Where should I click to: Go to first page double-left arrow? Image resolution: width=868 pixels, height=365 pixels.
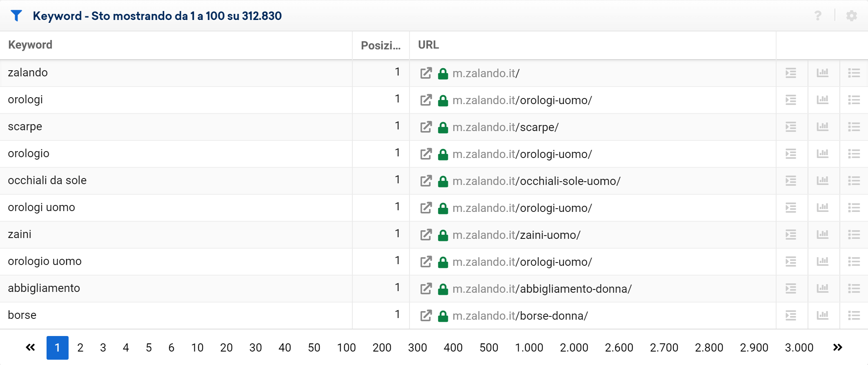click(30, 347)
